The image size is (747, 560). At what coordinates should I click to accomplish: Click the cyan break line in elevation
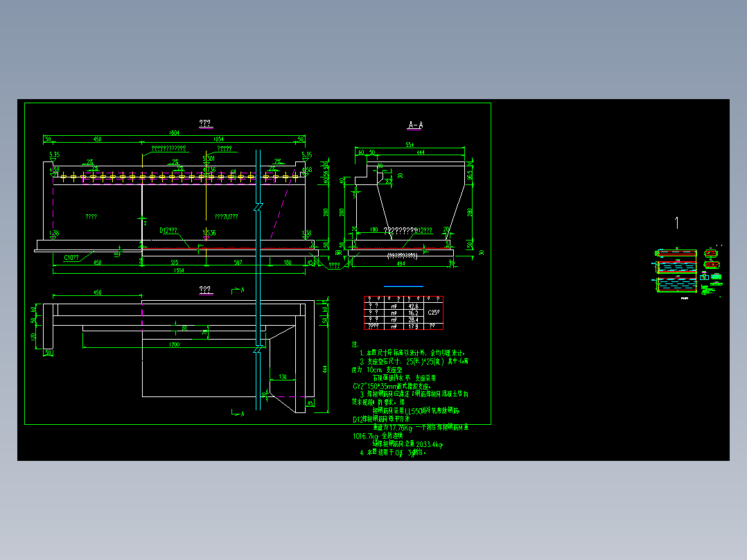(x=258, y=280)
